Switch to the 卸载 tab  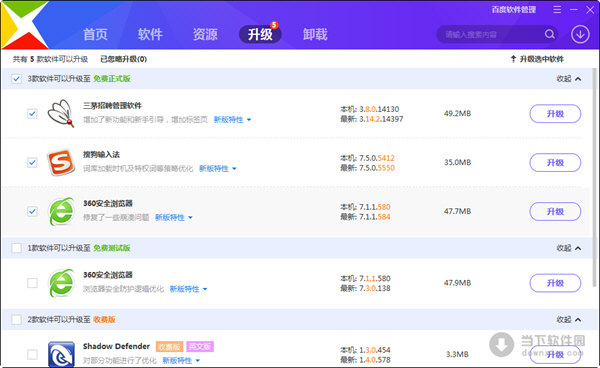pos(315,34)
